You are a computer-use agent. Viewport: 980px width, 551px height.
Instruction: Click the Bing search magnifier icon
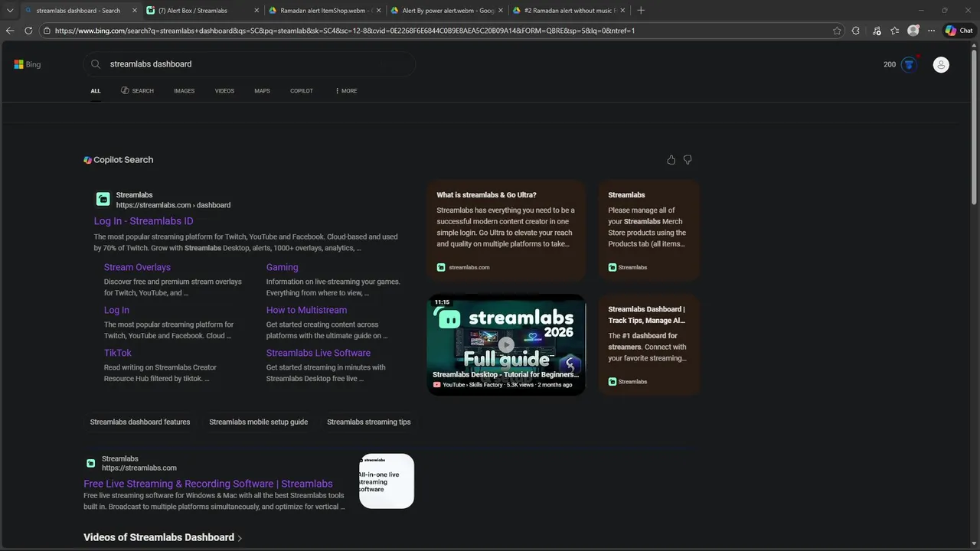click(x=96, y=64)
